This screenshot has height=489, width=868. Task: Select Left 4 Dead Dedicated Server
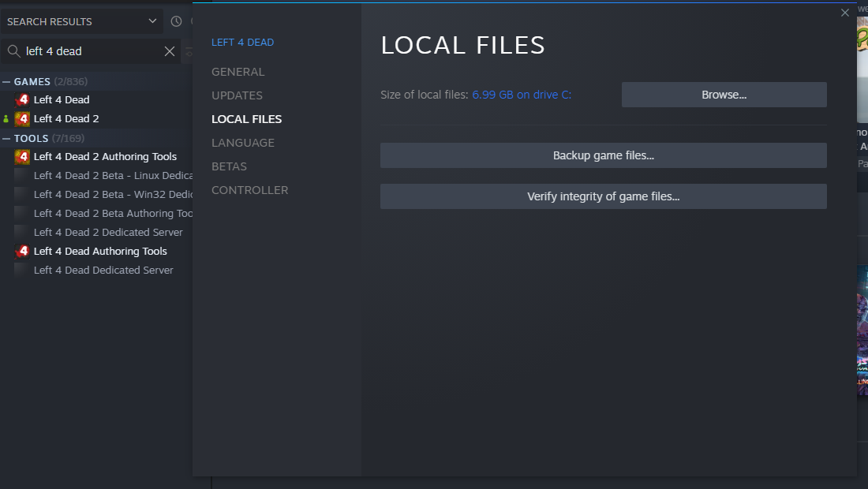pos(103,270)
